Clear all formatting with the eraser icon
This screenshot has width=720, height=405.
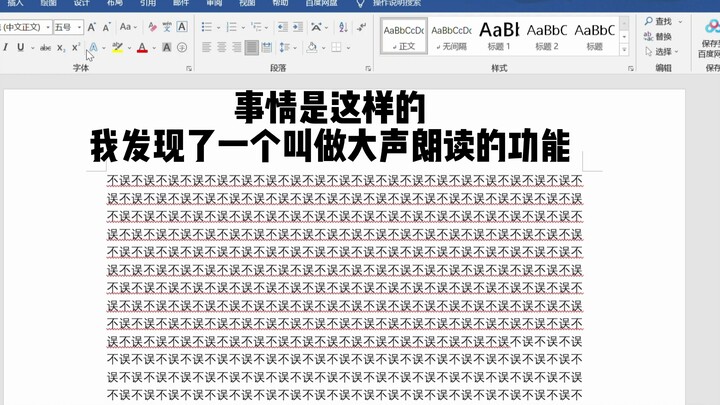tap(152, 27)
